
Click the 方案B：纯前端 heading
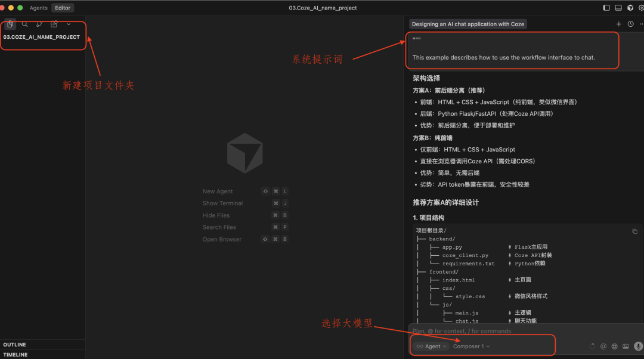pyautogui.click(x=432, y=138)
